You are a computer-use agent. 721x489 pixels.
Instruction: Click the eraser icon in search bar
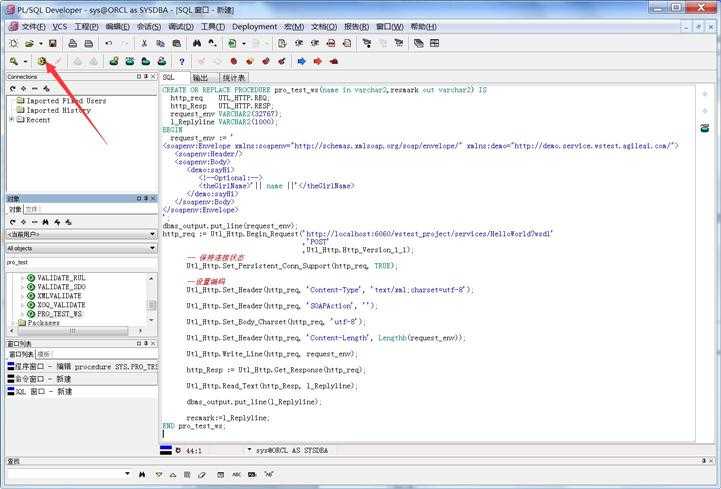coord(202,474)
